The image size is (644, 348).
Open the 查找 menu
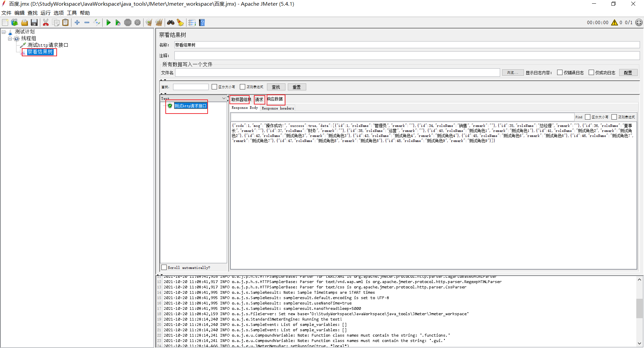pos(33,13)
